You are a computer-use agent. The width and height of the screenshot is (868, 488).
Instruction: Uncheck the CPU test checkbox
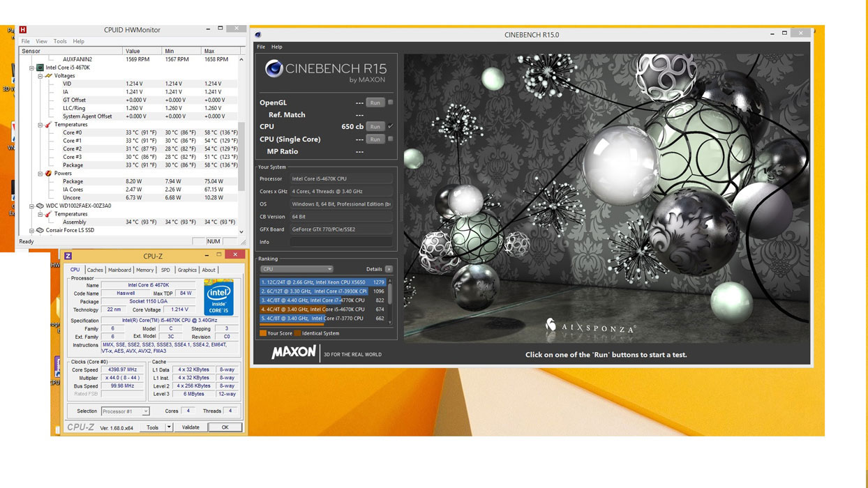pos(390,126)
